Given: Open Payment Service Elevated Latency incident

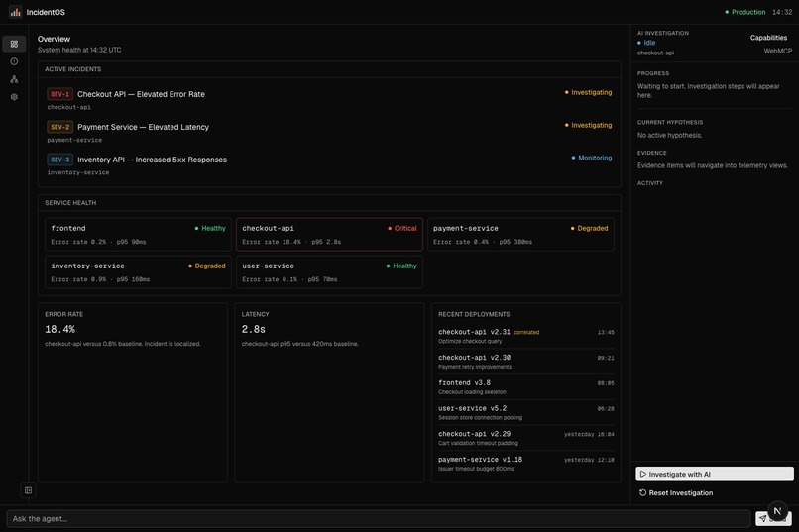Looking at the screenshot, I should coord(329,132).
